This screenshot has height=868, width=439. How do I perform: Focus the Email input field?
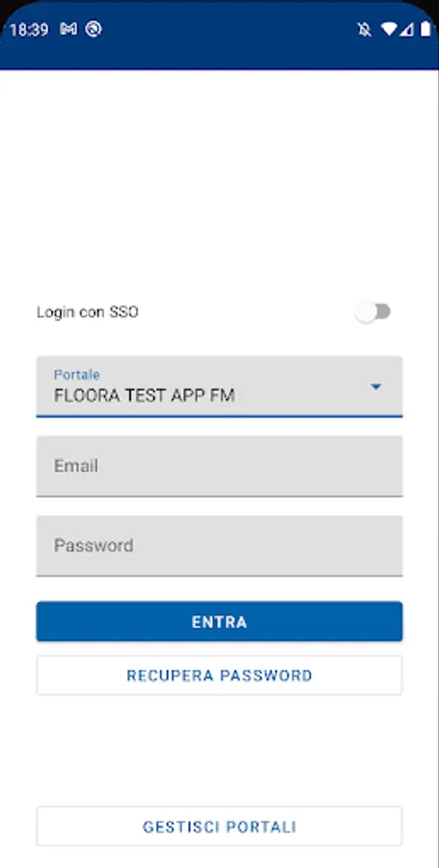coord(219,466)
